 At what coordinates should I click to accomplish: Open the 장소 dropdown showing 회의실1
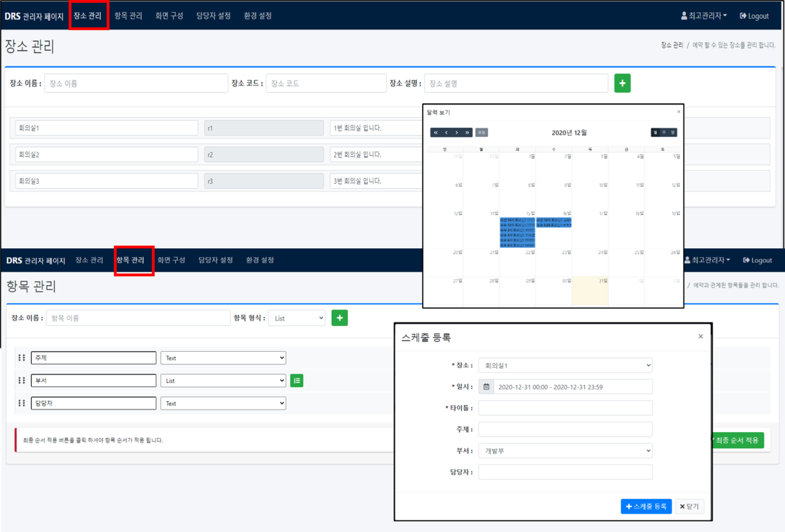point(565,365)
